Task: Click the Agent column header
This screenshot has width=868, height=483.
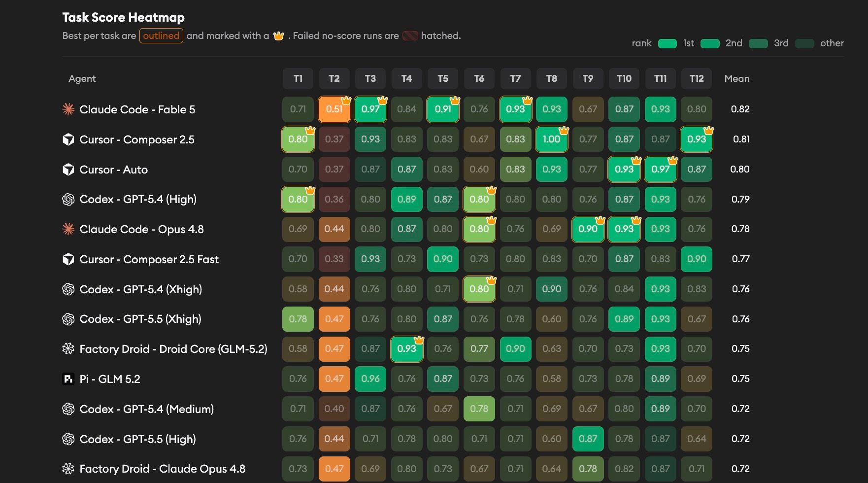Action: point(82,78)
